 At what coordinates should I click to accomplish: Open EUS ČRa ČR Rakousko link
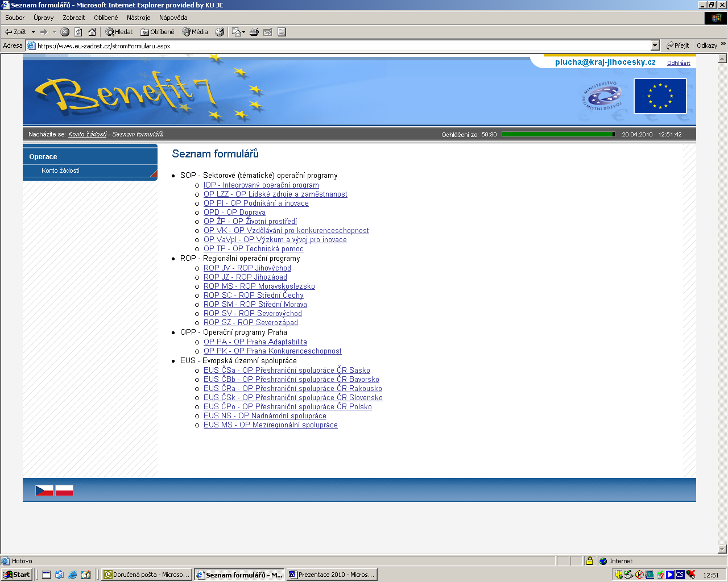[293, 389]
